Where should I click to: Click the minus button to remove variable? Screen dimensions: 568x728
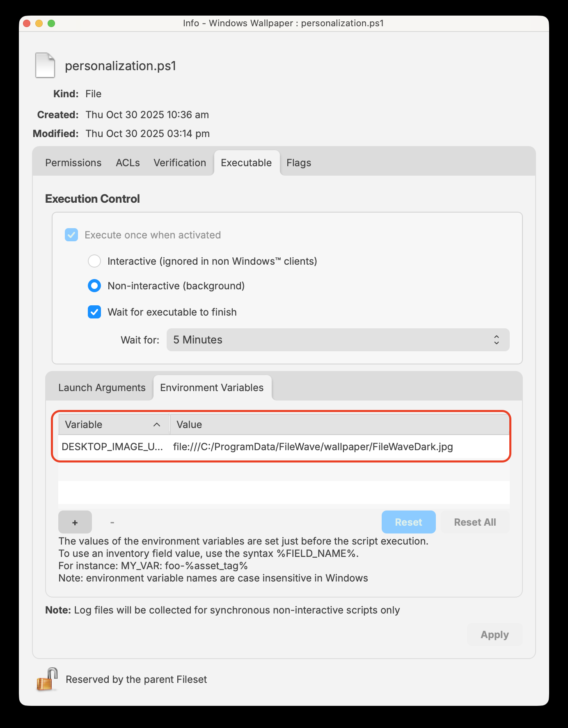112,522
